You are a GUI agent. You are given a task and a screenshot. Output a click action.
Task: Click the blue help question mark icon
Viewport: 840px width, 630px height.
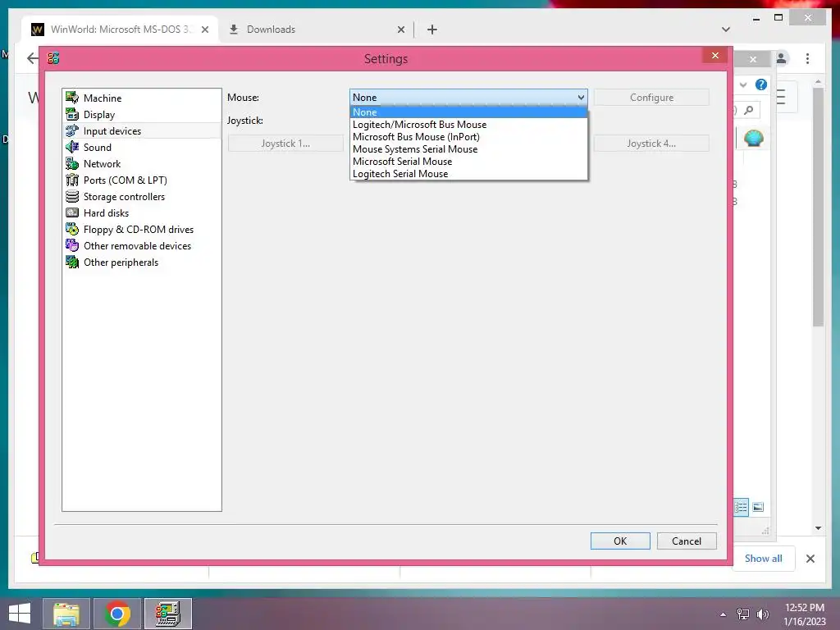point(761,84)
